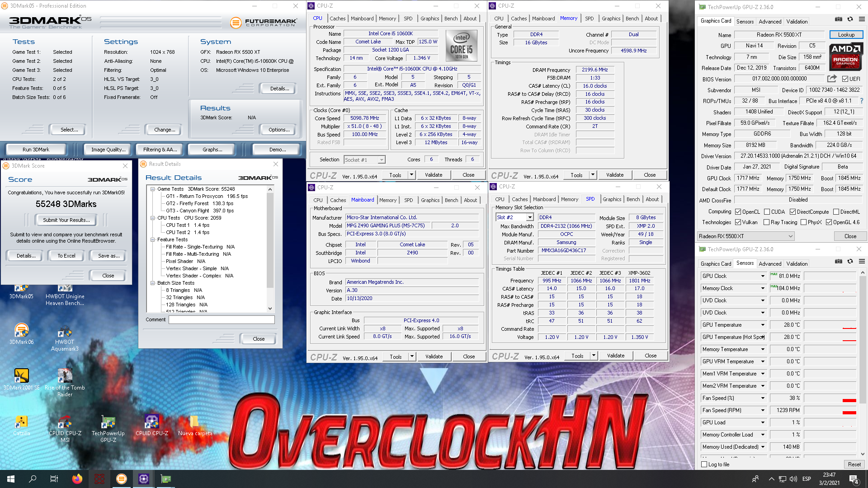The height and width of the screenshot is (488, 868).
Task: Switch to Caches tab in CPU window
Action: [337, 19]
